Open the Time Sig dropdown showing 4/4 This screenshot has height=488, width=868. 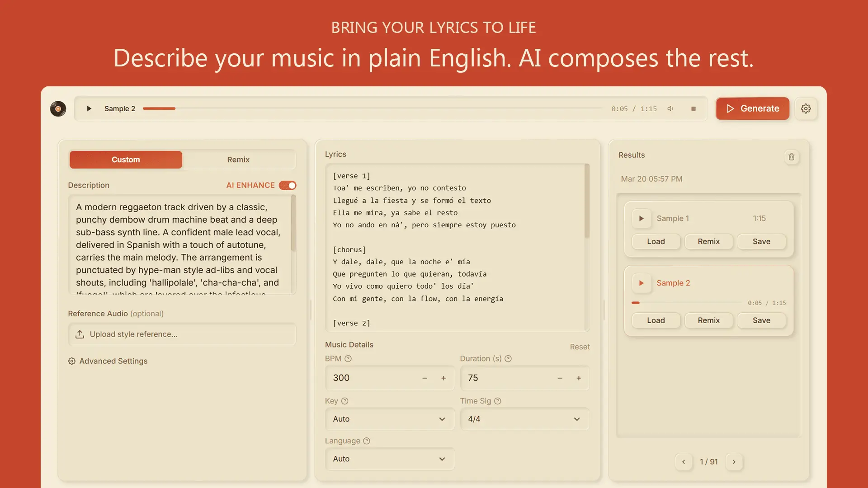[524, 419]
